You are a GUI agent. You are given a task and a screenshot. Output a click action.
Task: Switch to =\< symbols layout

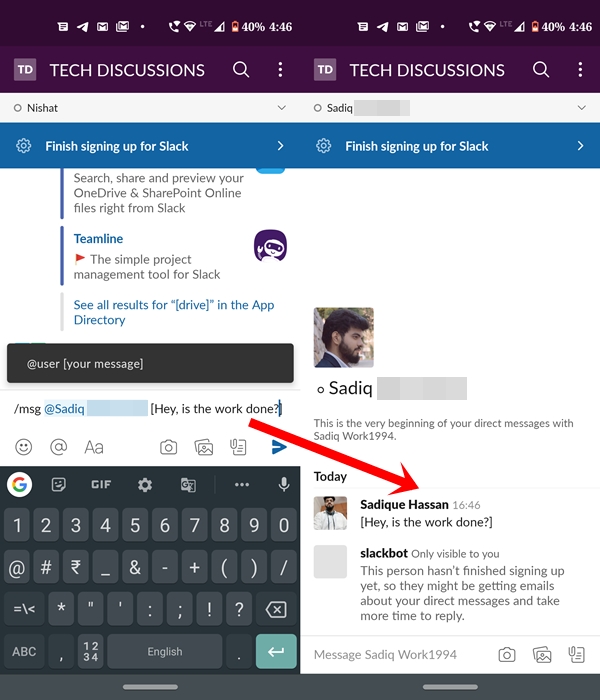(24, 609)
